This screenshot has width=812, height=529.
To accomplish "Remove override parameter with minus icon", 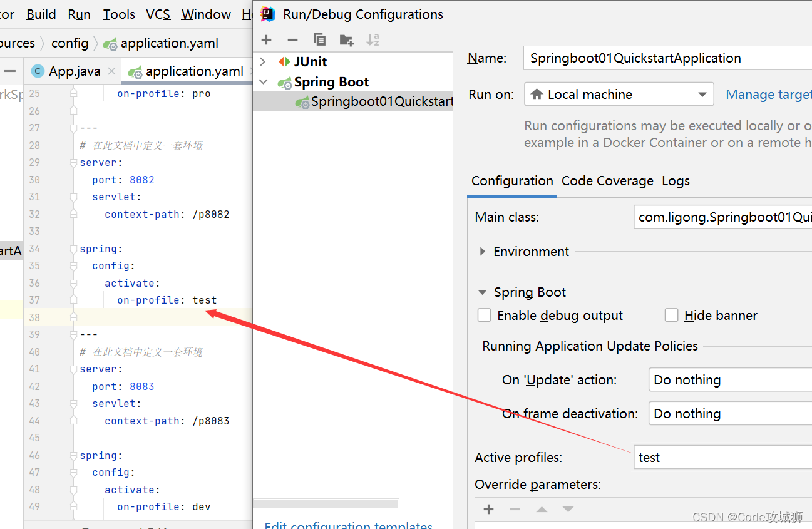I will click(515, 509).
